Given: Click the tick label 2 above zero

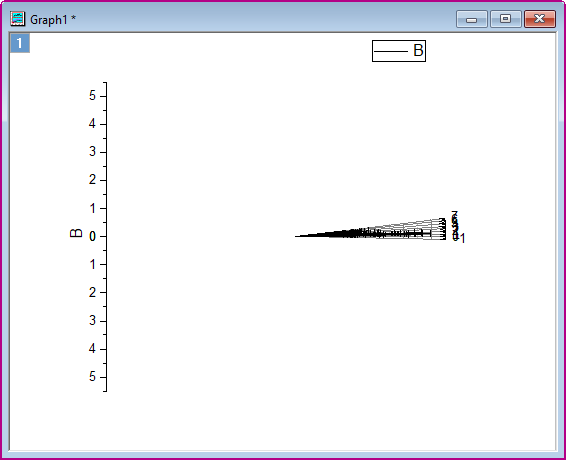Looking at the screenshot, I should (x=92, y=180).
